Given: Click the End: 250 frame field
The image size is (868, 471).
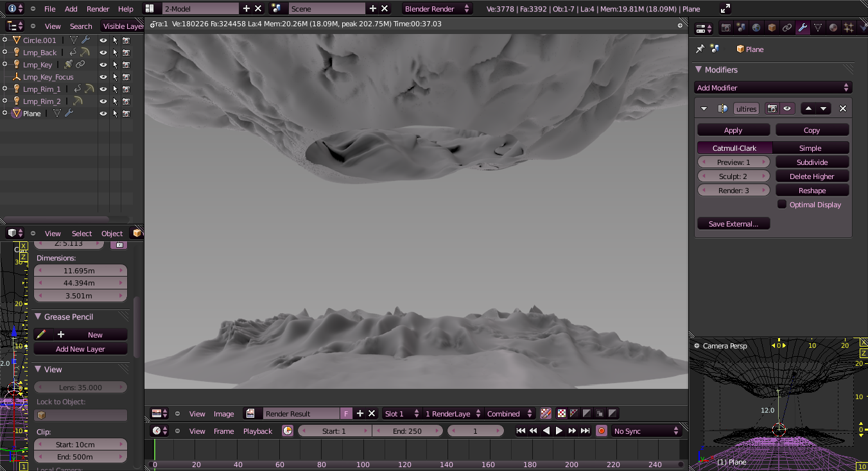Looking at the screenshot, I should click(x=407, y=431).
